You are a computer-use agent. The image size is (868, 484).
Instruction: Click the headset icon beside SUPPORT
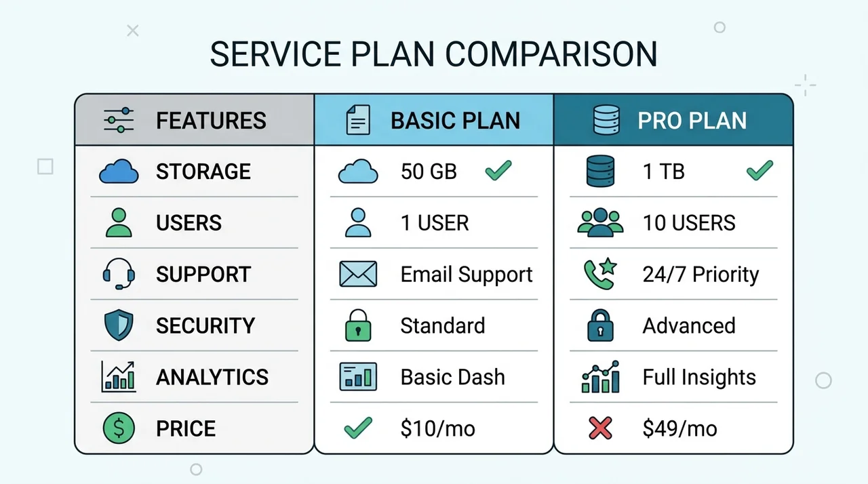(119, 274)
